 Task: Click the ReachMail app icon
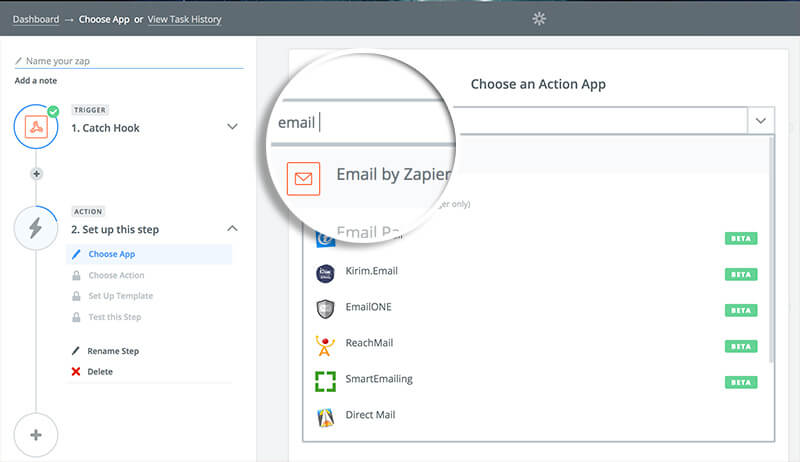pyautogui.click(x=325, y=345)
